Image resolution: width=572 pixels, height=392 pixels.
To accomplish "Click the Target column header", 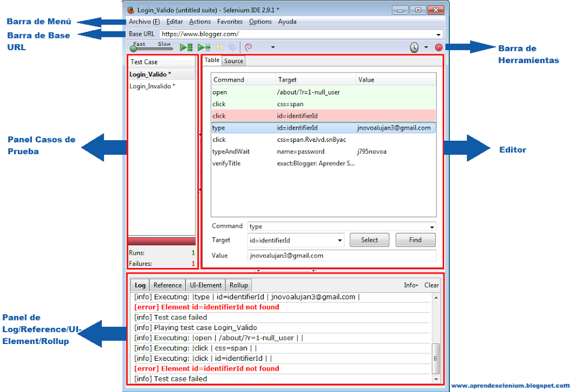I will pos(316,79).
